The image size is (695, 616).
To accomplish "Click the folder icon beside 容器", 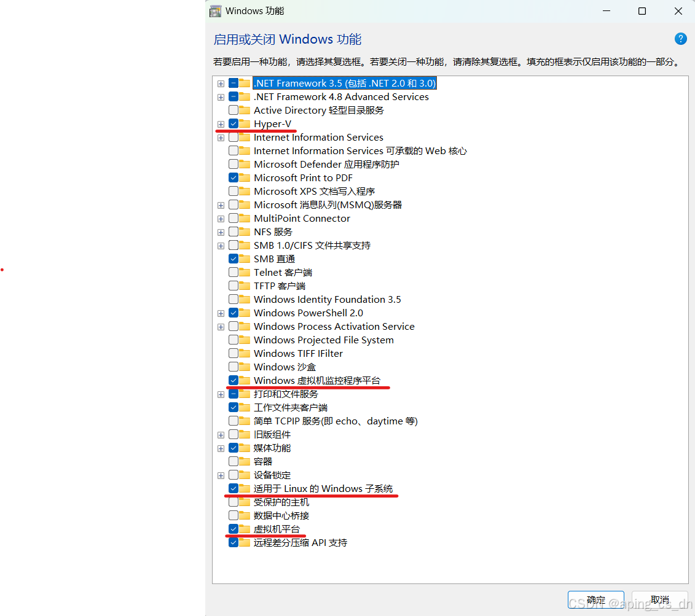I will point(245,461).
